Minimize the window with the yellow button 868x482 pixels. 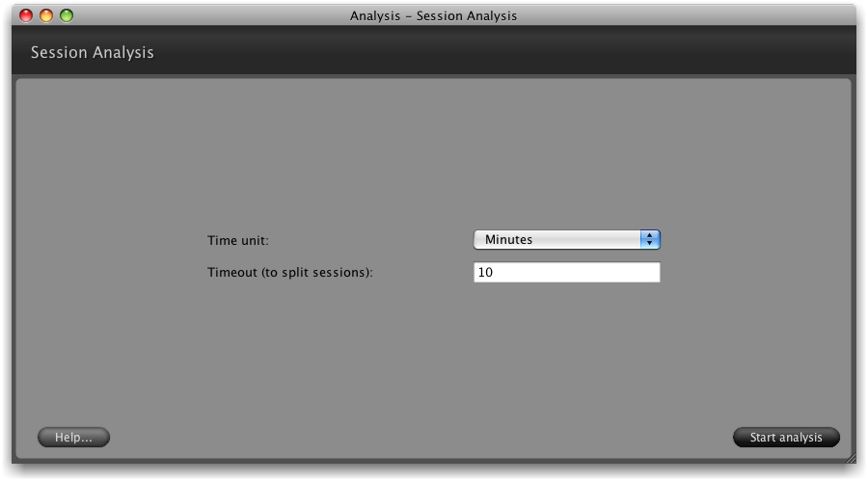[46, 15]
